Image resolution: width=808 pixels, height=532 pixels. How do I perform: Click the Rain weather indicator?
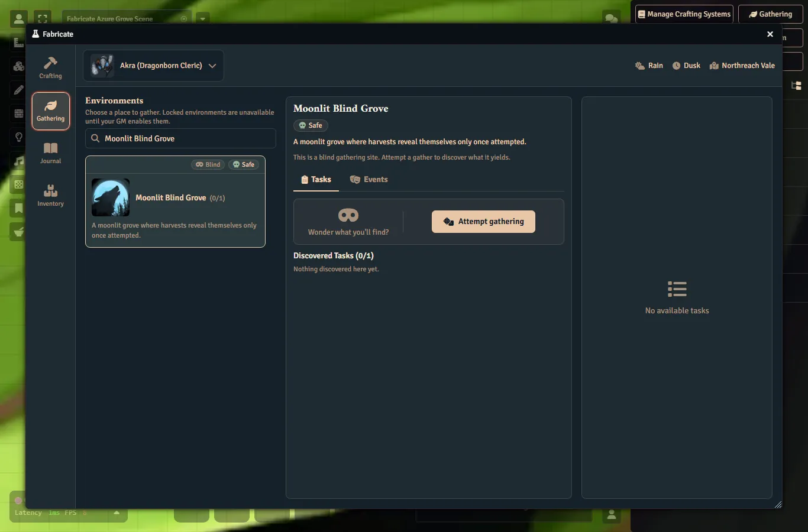649,66
